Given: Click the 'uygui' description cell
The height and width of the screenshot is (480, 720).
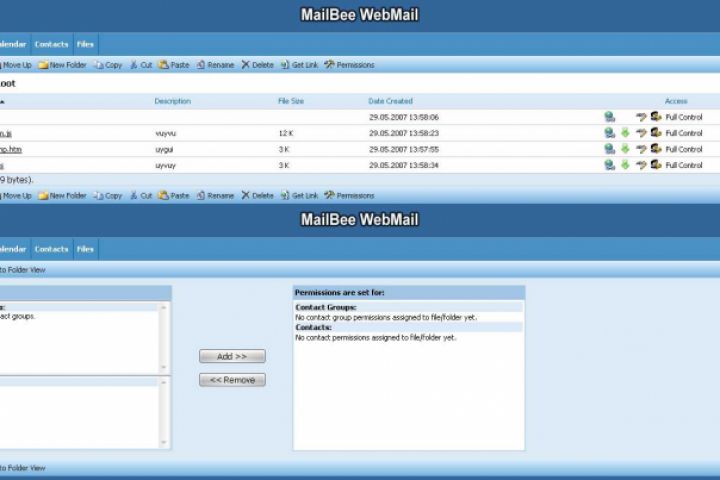Looking at the screenshot, I should coord(164,150).
